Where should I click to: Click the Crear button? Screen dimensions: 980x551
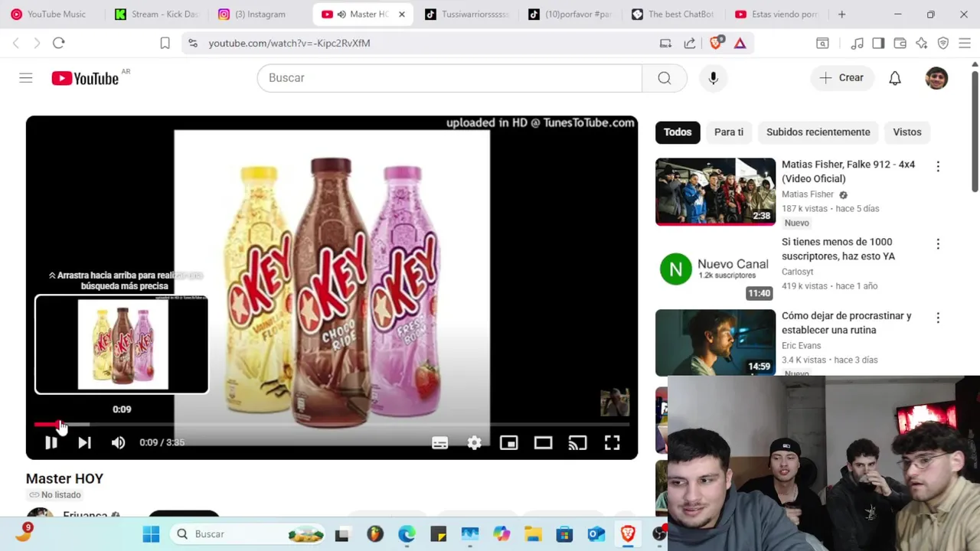841,78
